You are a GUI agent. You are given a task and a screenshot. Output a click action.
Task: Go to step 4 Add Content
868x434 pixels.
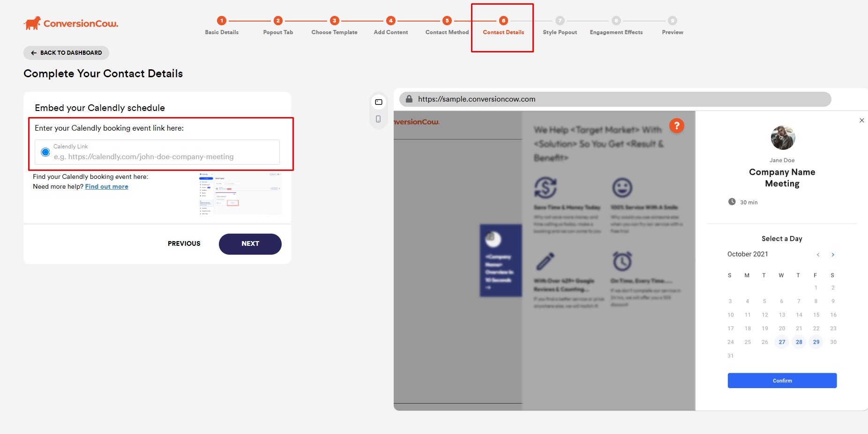click(391, 26)
